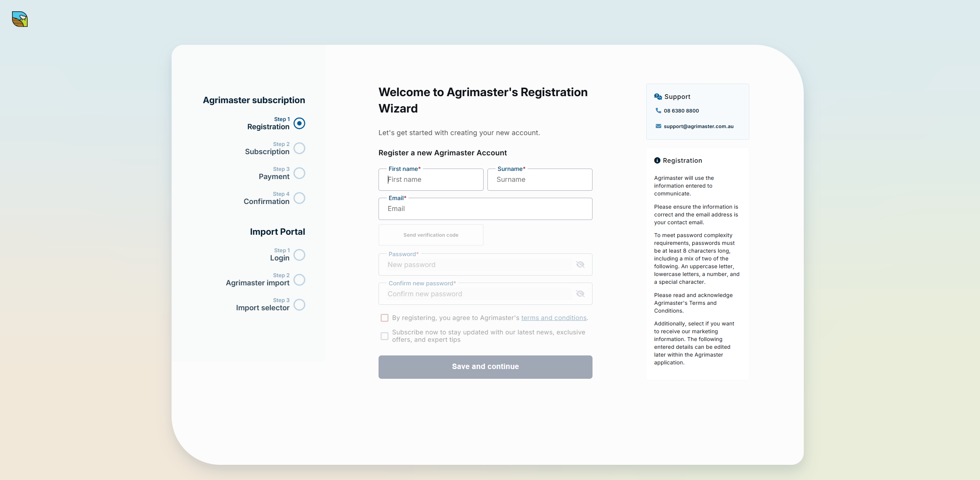
Task: Call support number 08 6380 8800
Action: [x=681, y=111]
